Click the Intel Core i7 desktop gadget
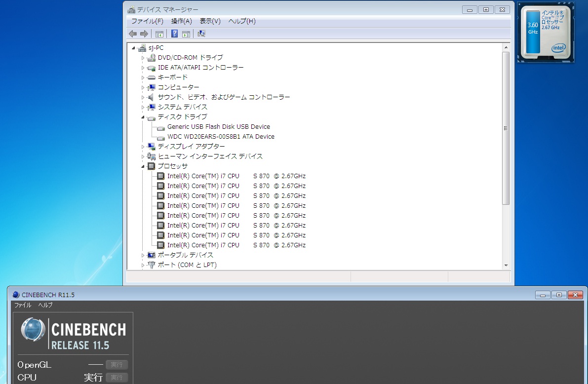 pyautogui.click(x=546, y=33)
